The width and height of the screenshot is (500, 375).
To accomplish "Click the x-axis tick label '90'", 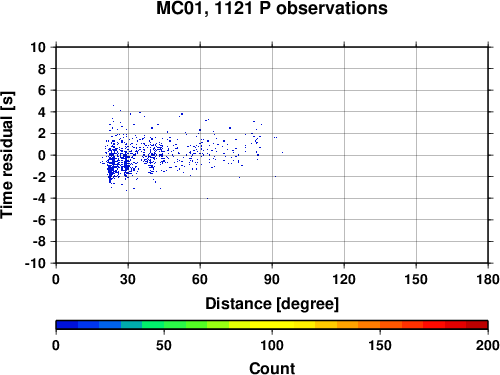I will [272, 279].
